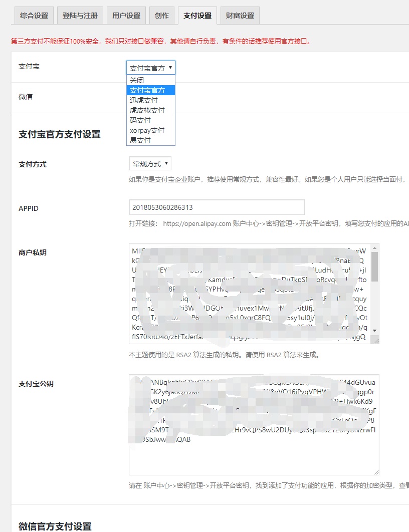Image resolution: width=409 pixels, height=532 pixels.
Task: Click the 支付宝 row label
Action: 29,67
